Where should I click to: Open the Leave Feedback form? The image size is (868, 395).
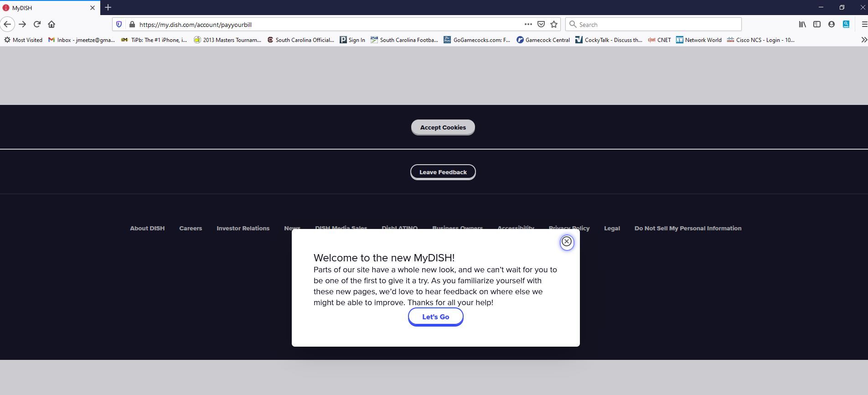click(443, 172)
